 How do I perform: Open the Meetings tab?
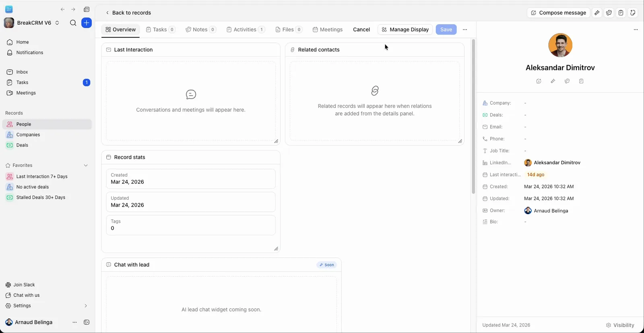coord(328,29)
